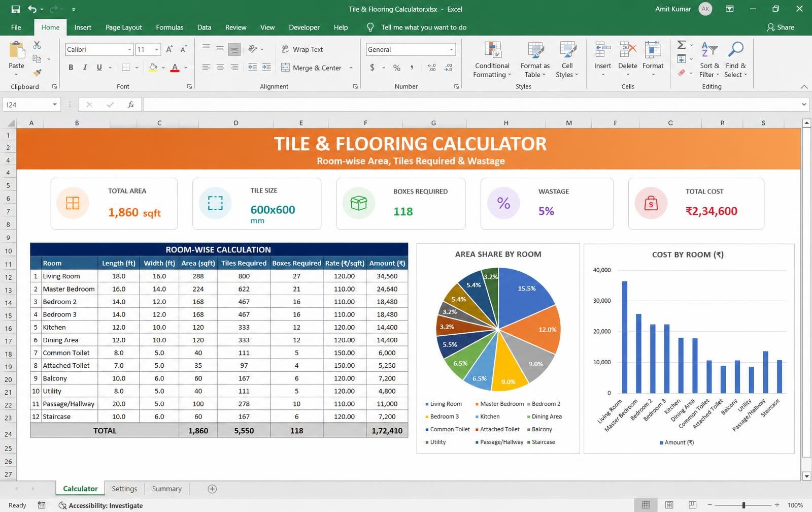This screenshot has width=812, height=512.
Task: Switch to Page Layout view icon
Action: point(669,505)
